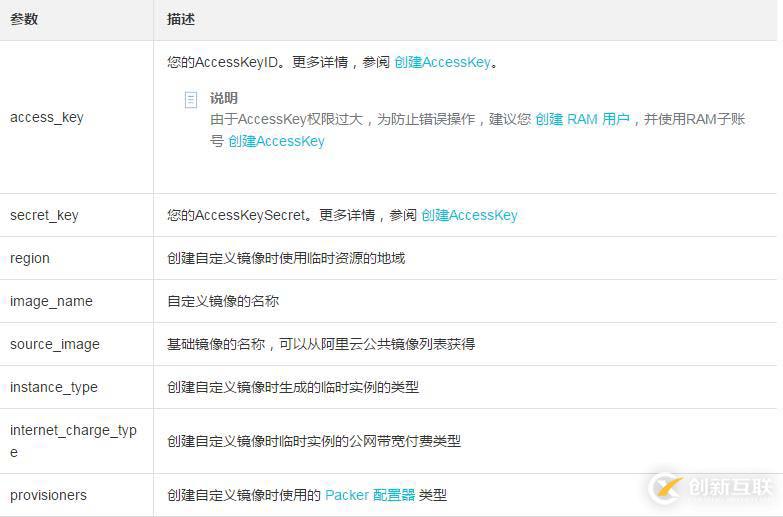Click the 参数 column header
This screenshot has height=517, width=783.
(24, 19)
